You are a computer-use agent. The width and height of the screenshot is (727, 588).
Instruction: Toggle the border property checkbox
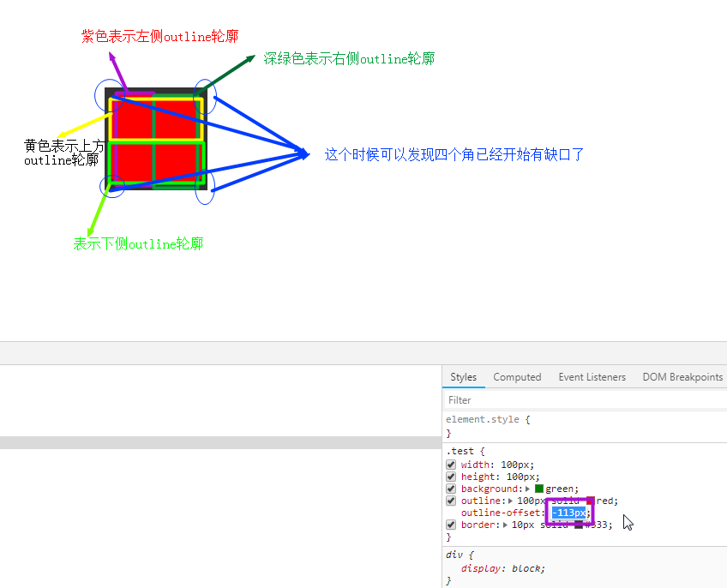[450, 523]
